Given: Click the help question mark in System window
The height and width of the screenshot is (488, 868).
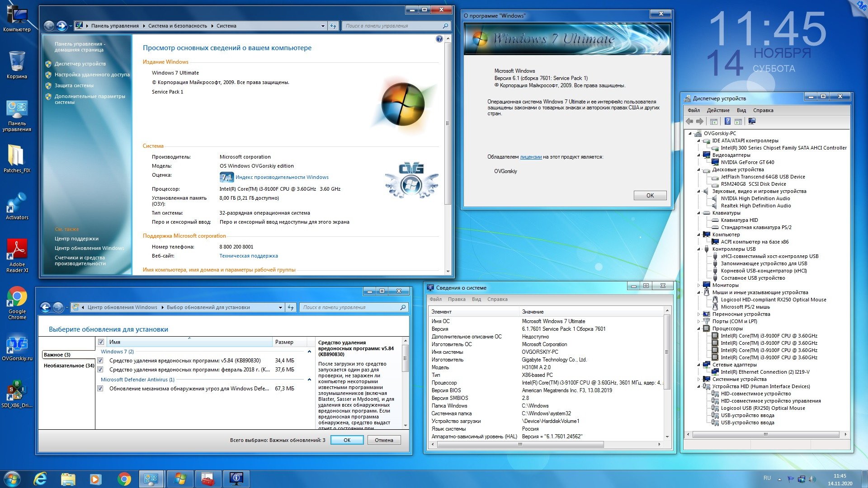Looking at the screenshot, I should 439,39.
